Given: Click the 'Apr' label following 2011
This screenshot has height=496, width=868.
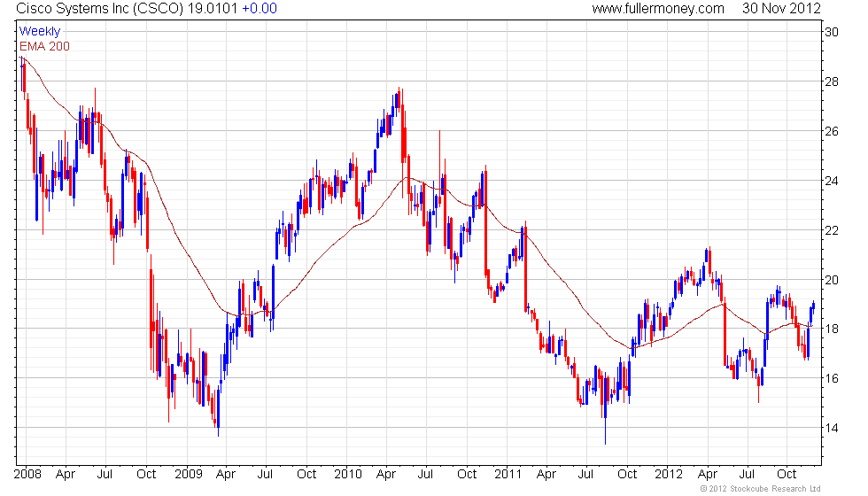Looking at the screenshot, I should [x=546, y=475].
